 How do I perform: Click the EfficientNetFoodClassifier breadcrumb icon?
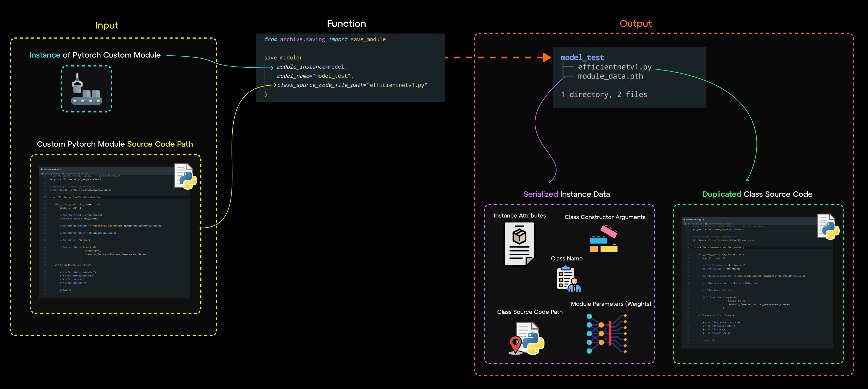coord(63,173)
